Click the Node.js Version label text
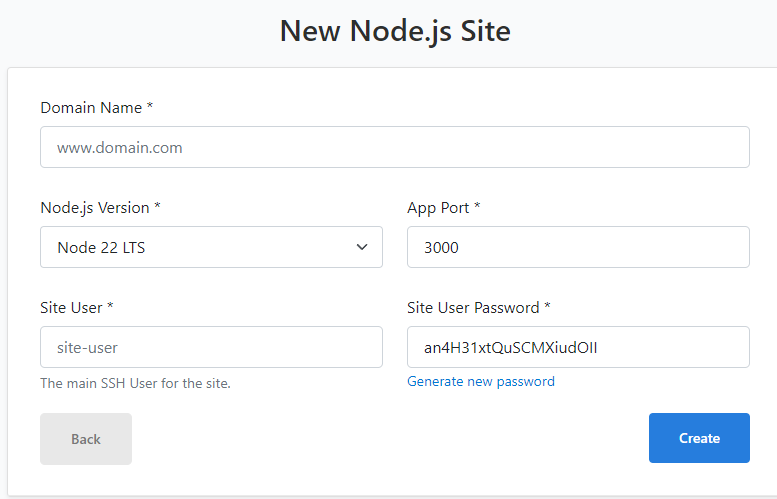 tap(101, 208)
